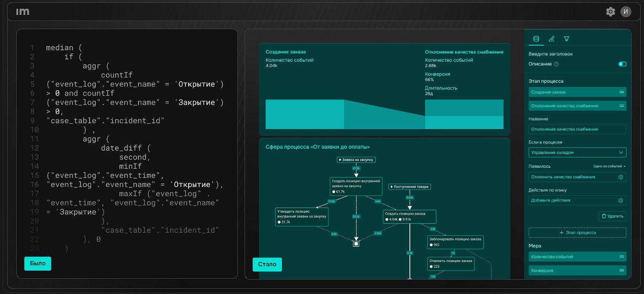
Task: Select the Создать позицию заказа process node
Action: [410, 217]
